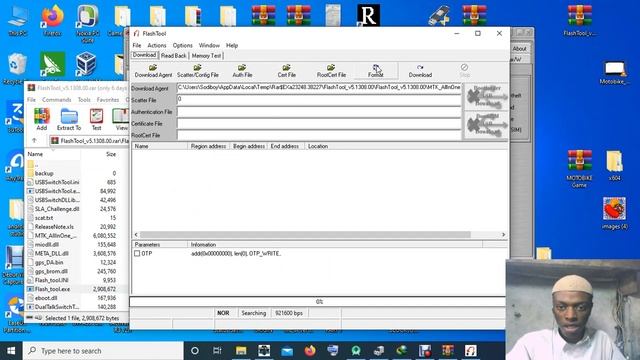Viewport: 640px width, 360px height.
Task: Click the Add icon in WinRAR
Action: tap(42, 119)
